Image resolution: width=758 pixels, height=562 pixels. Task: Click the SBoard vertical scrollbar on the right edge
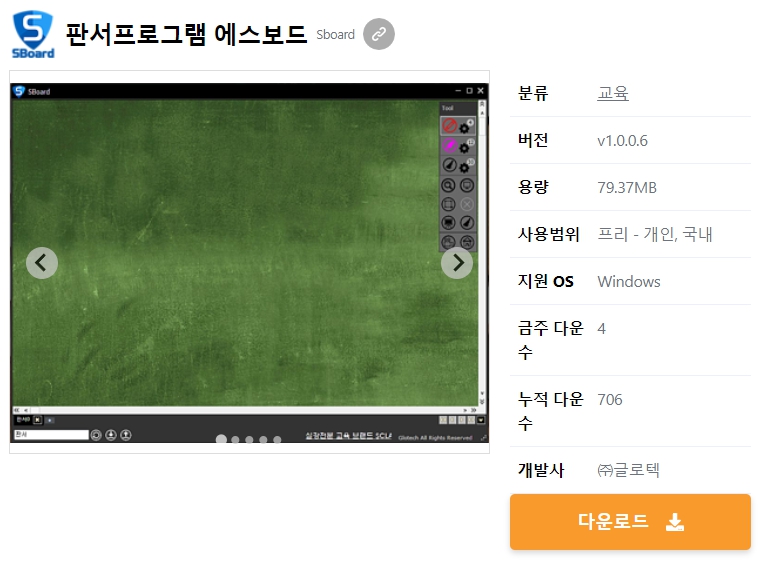(x=482, y=253)
